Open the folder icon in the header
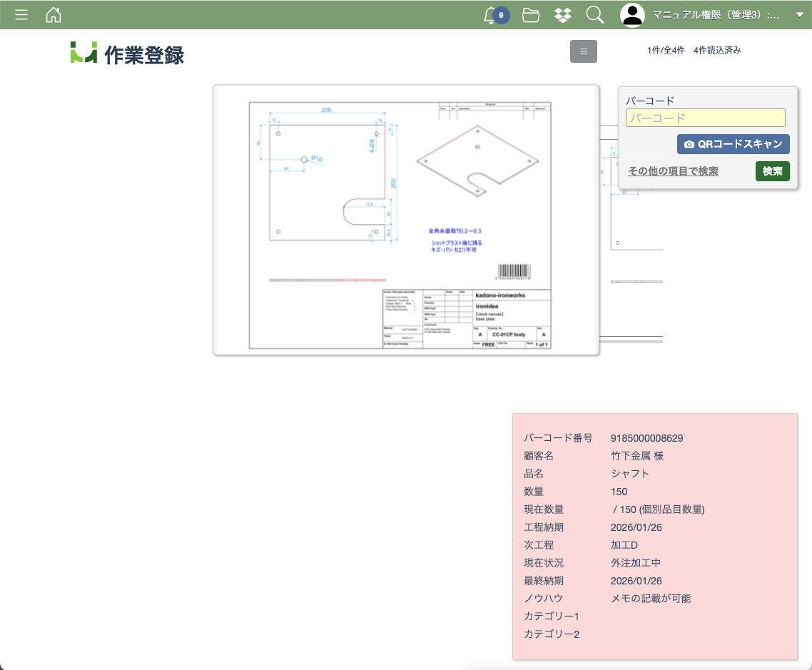Image resolution: width=812 pixels, height=670 pixels. coord(530,15)
